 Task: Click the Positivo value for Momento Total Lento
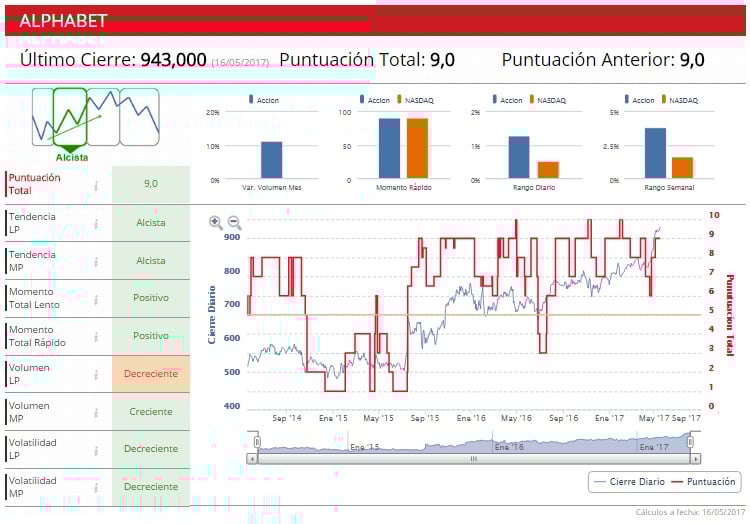pyautogui.click(x=151, y=298)
